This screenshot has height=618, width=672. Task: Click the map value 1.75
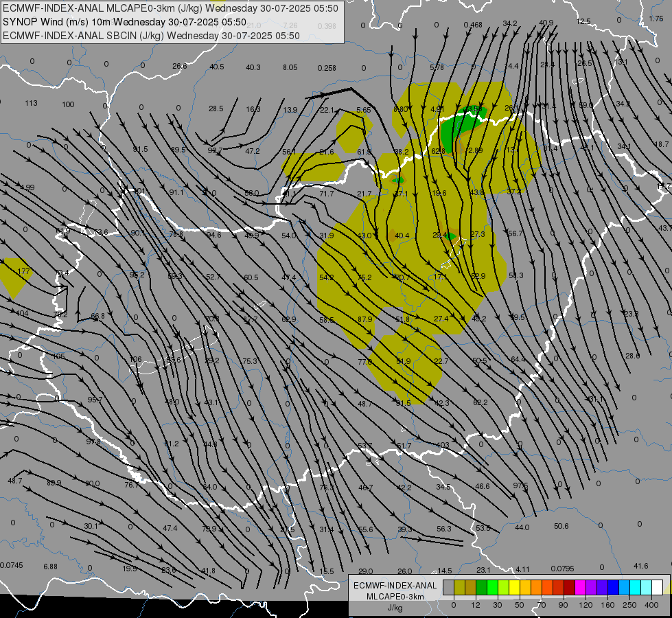pos(656,19)
